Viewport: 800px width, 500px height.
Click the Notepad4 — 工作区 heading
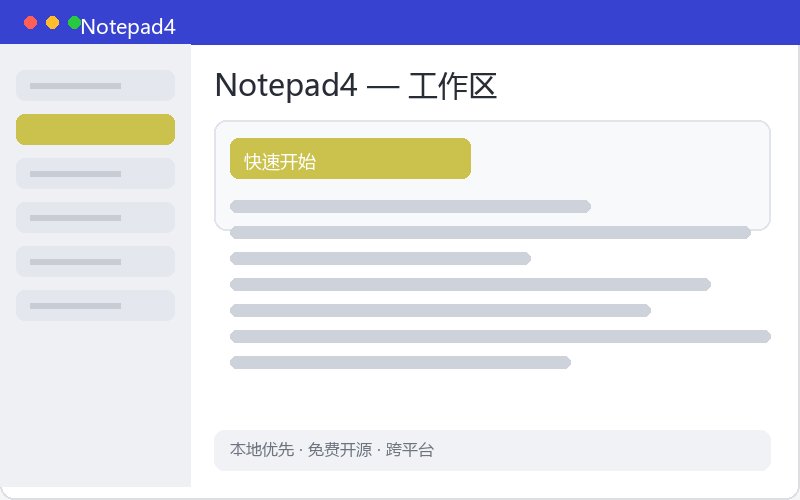(356, 86)
